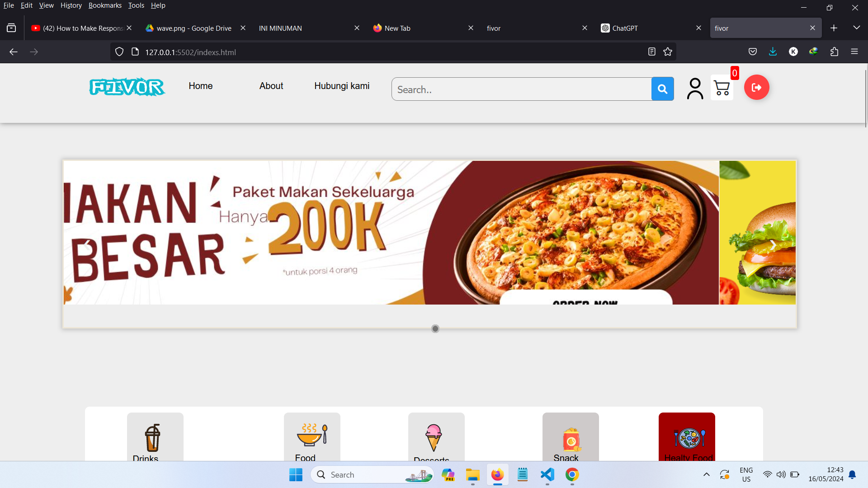The image size is (868, 488).
Task: Open the browser extensions puzzle icon
Action: 834,52
